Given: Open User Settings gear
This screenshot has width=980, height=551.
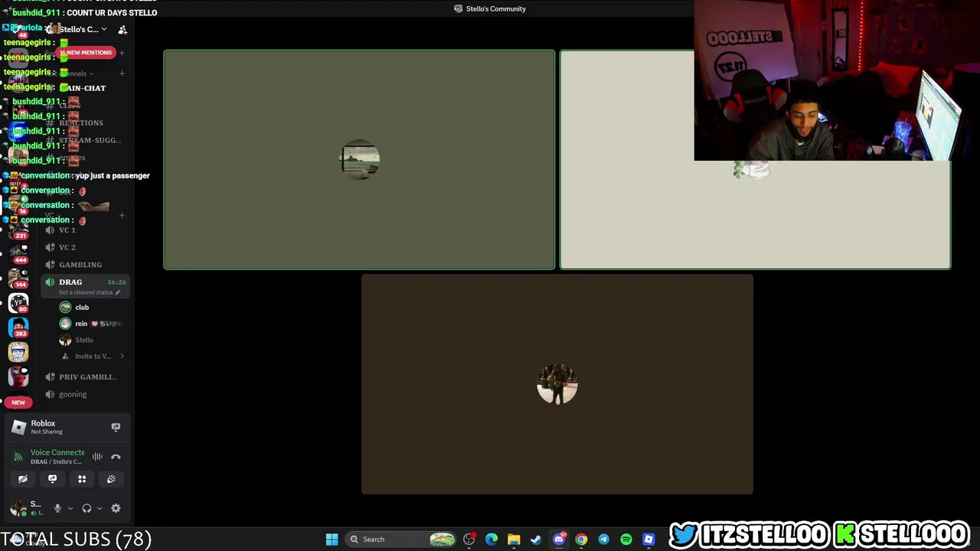Looking at the screenshot, I should 116,508.
